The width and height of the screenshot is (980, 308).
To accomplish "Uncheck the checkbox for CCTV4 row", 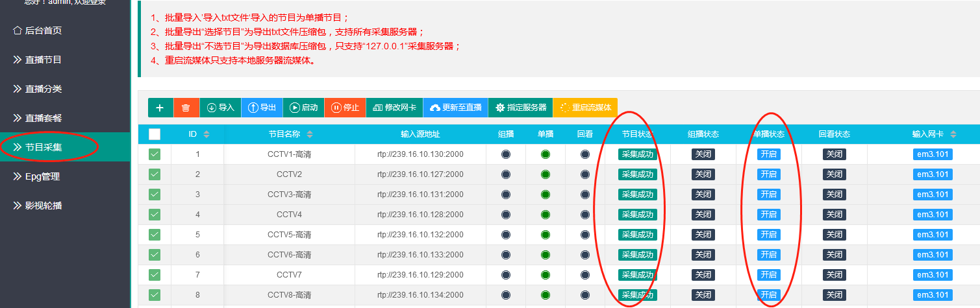I will click(x=155, y=214).
